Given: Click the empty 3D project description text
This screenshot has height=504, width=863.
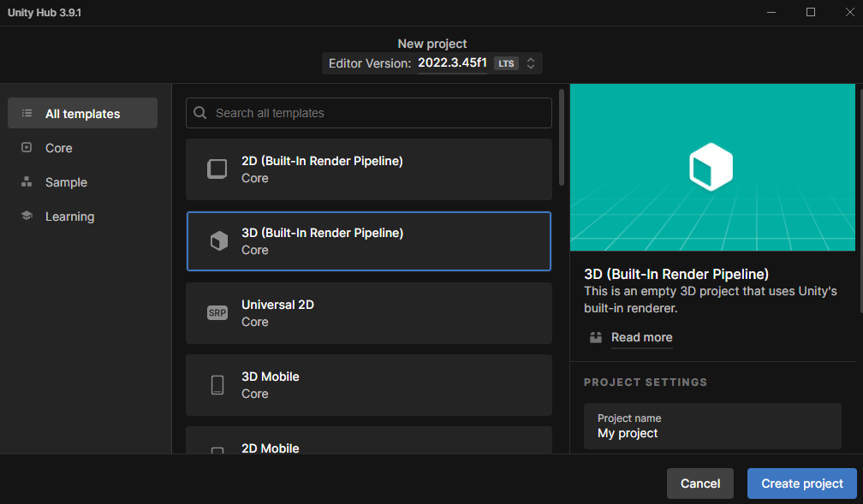Looking at the screenshot, I should (710, 299).
